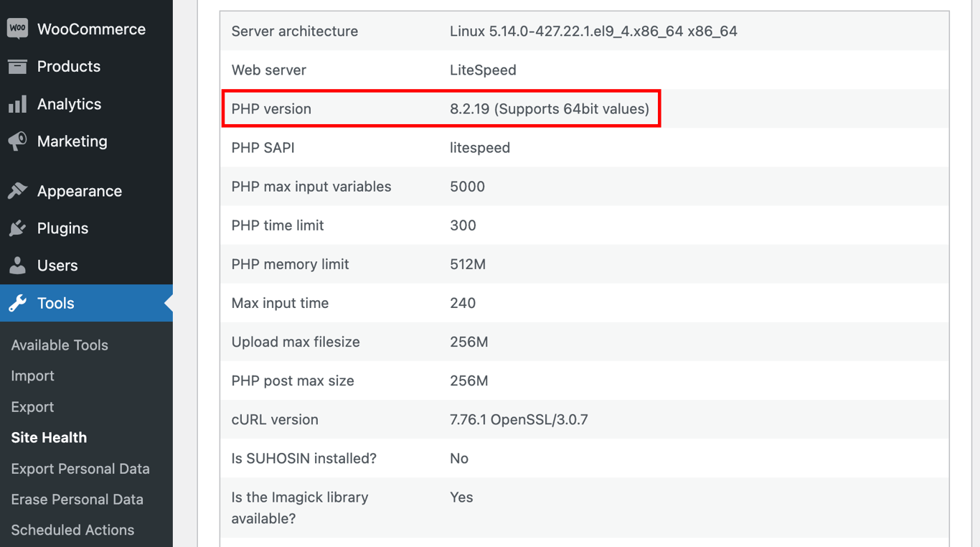Screen dimensions: 980x547
Task: Open Appearance using its brush icon
Action: [x=18, y=190]
